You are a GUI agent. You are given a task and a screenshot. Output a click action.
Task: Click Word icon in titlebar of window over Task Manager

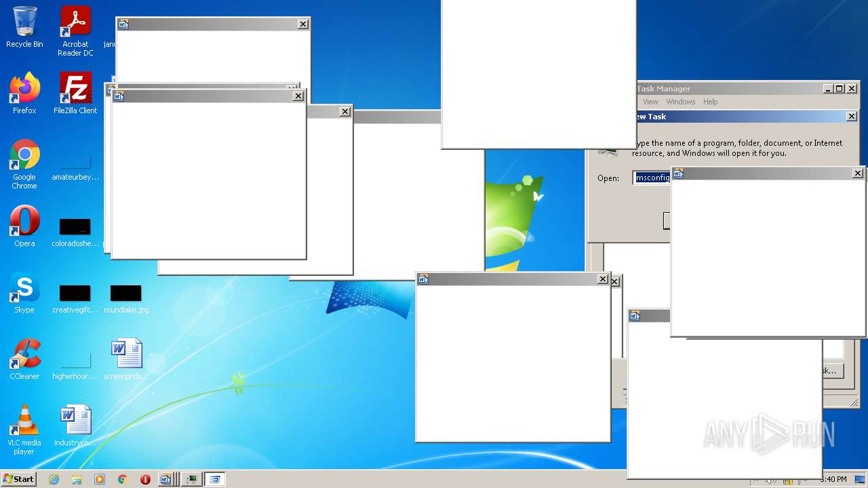pyautogui.click(x=678, y=174)
